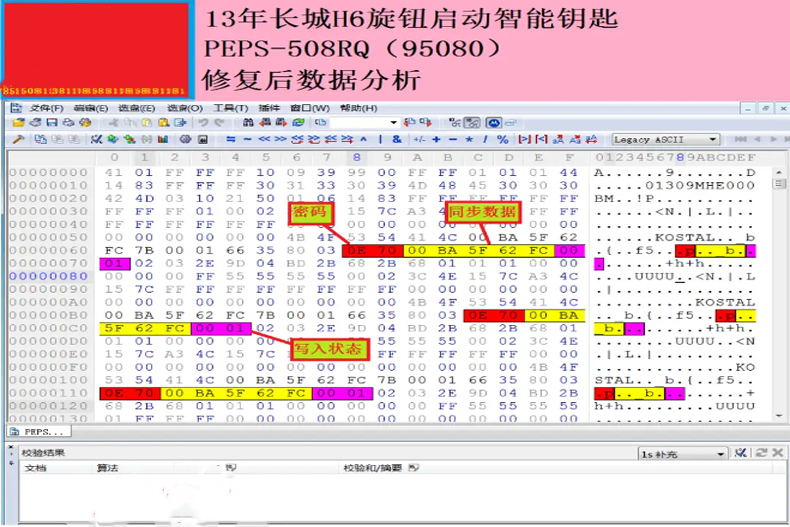This screenshot has height=527, width=790.
Task: Click the 算法 column header
Action: click(108, 468)
